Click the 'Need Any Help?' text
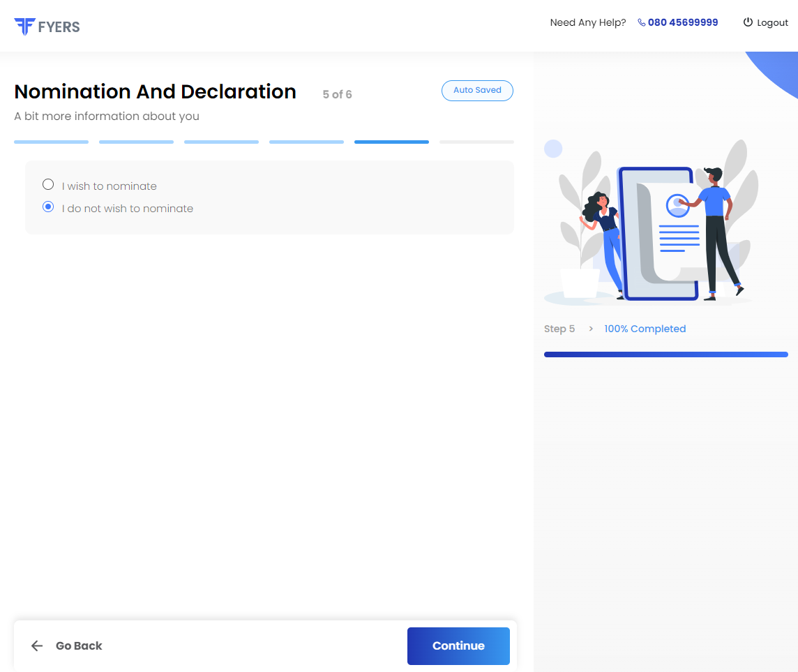This screenshot has width=798, height=672. click(x=588, y=22)
